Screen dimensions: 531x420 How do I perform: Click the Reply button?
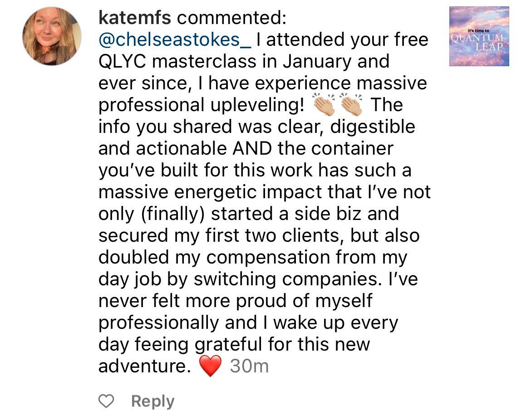pyautogui.click(x=152, y=401)
